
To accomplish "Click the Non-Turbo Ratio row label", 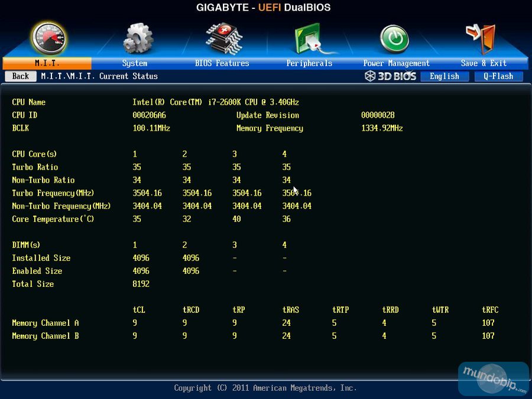I will [43, 180].
